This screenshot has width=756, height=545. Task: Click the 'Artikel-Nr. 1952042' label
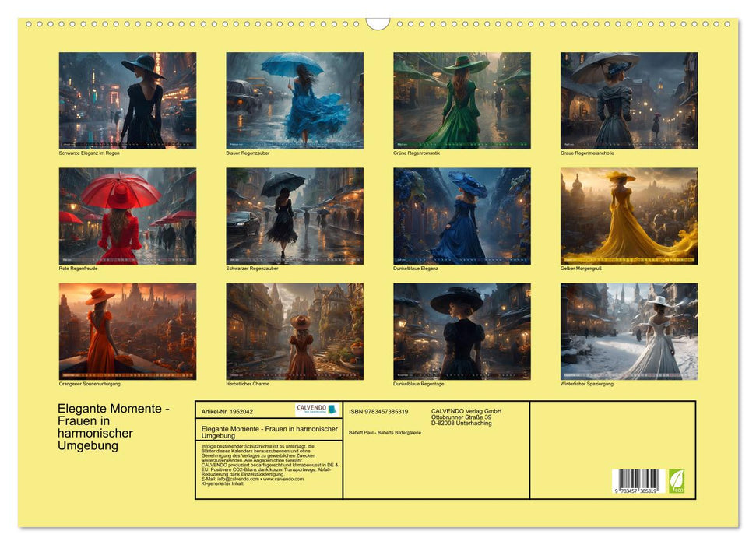click(227, 411)
